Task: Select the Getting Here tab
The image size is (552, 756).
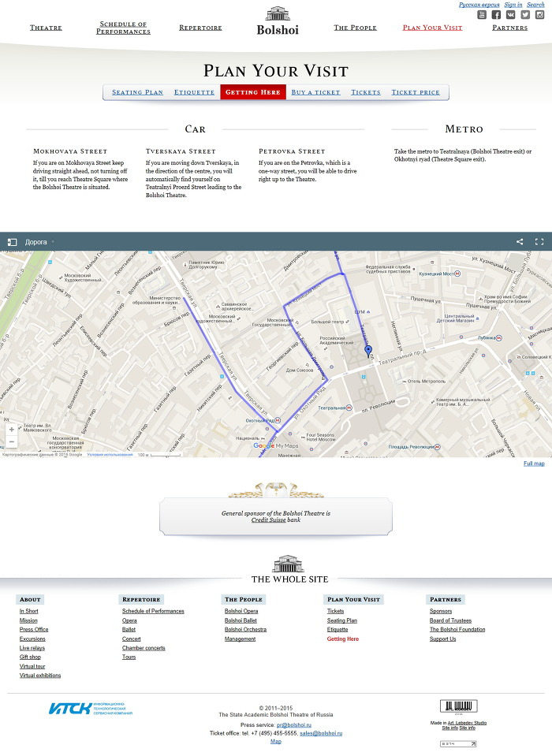Action: (253, 92)
